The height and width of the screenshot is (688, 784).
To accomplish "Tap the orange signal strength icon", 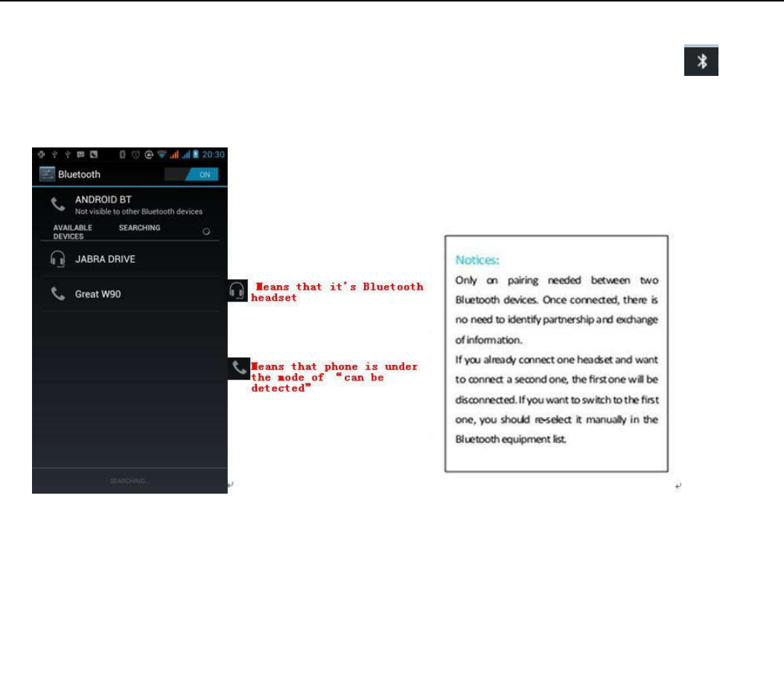I will click(x=174, y=154).
